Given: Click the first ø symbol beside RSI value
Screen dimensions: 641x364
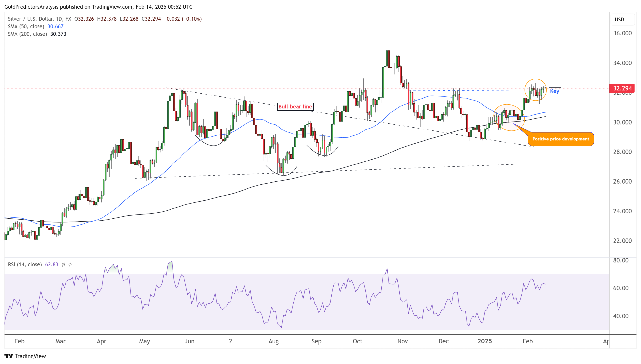Looking at the screenshot, I should (x=63, y=264).
